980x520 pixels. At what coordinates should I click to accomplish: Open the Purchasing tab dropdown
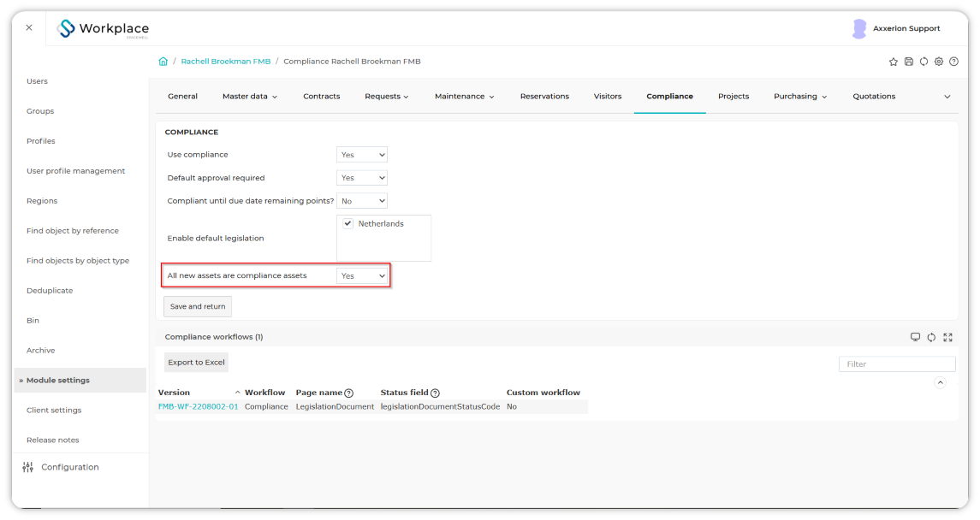click(800, 96)
